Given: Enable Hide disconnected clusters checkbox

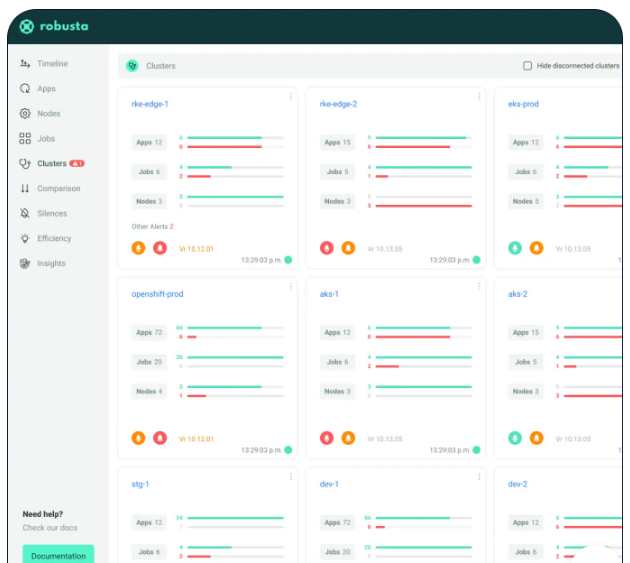Looking at the screenshot, I should coord(528,66).
